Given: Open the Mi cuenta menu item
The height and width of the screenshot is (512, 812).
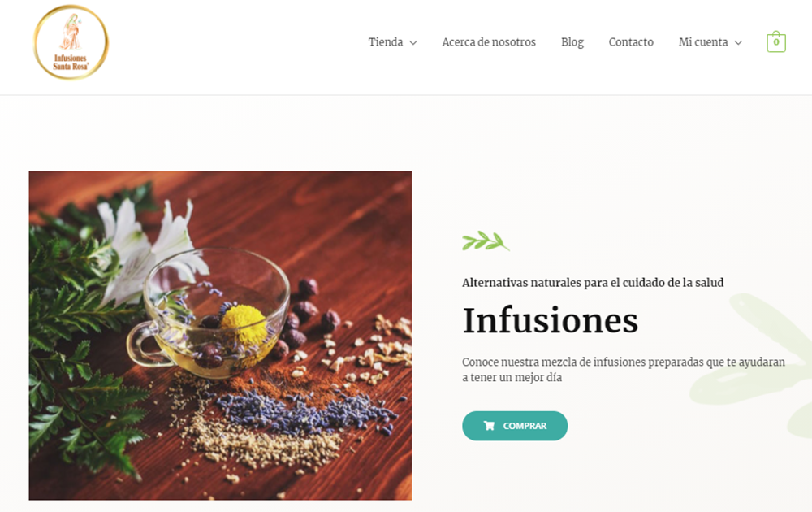Looking at the screenshot, I should (703, 42).
